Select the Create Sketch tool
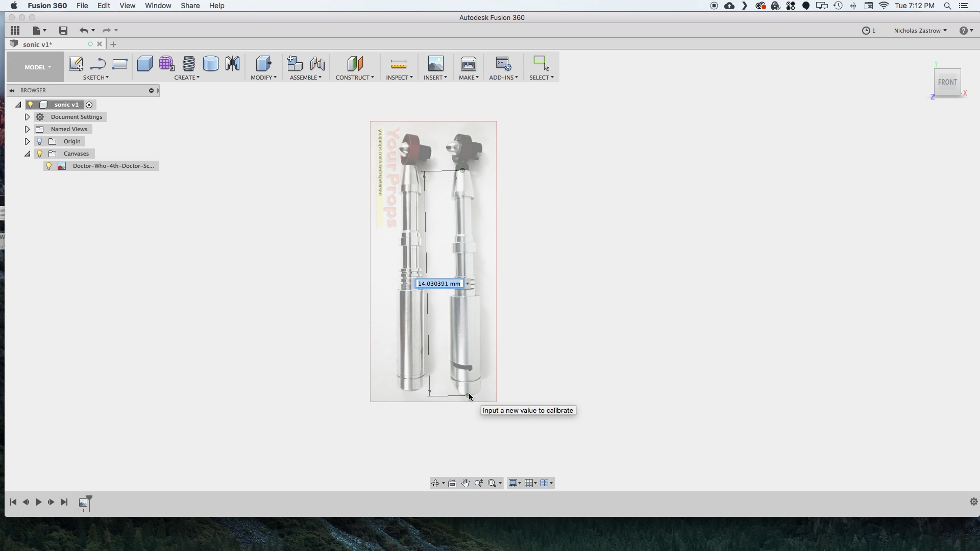The height and width of the screenshot is (551, 980). (76, 64)
